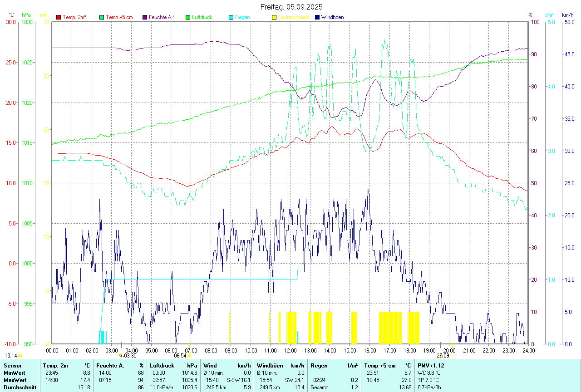
Task: Click the sun icon beside 13:14
Action: pos(20,356)
